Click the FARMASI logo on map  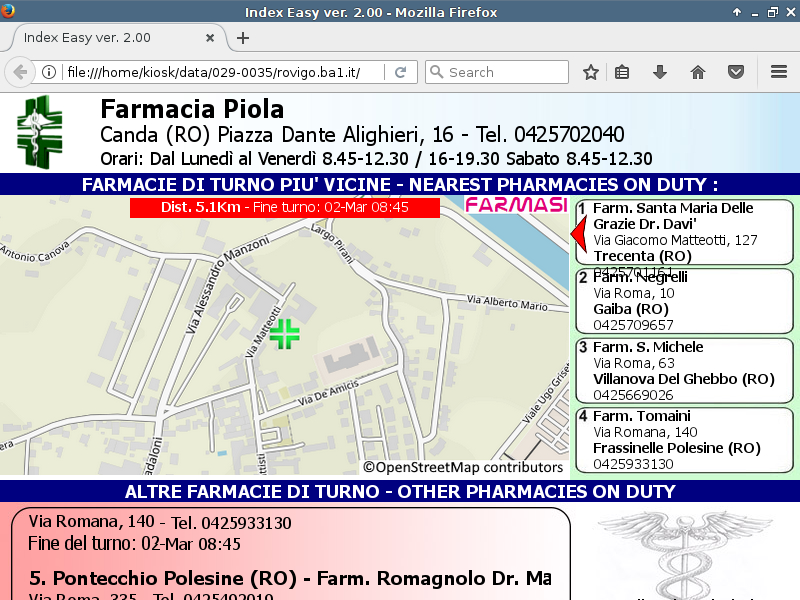pyautogui.click(x=515, y=206)
